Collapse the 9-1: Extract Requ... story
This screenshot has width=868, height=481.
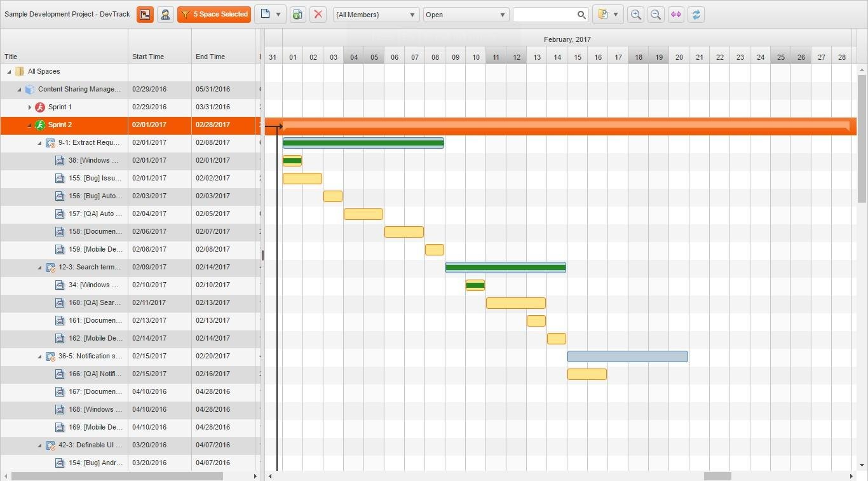click(39, 143)
